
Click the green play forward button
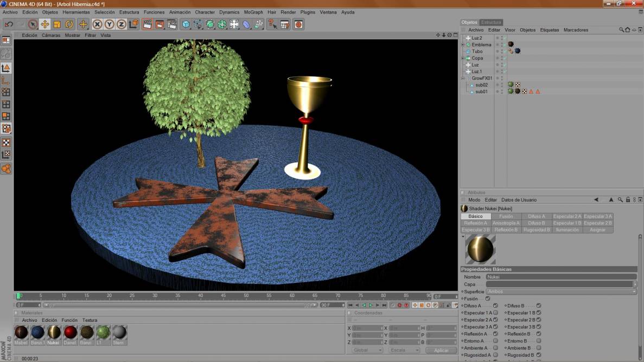pyautogui.click(x=371, y=305)
